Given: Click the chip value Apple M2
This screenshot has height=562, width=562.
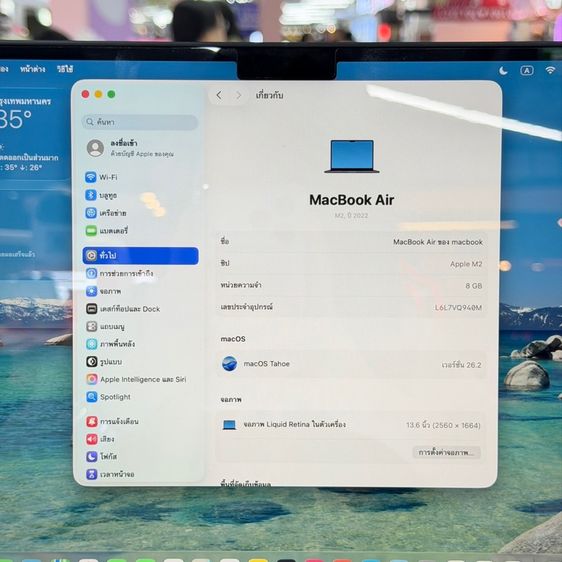Looking at the screenshot, I should 466,264.
